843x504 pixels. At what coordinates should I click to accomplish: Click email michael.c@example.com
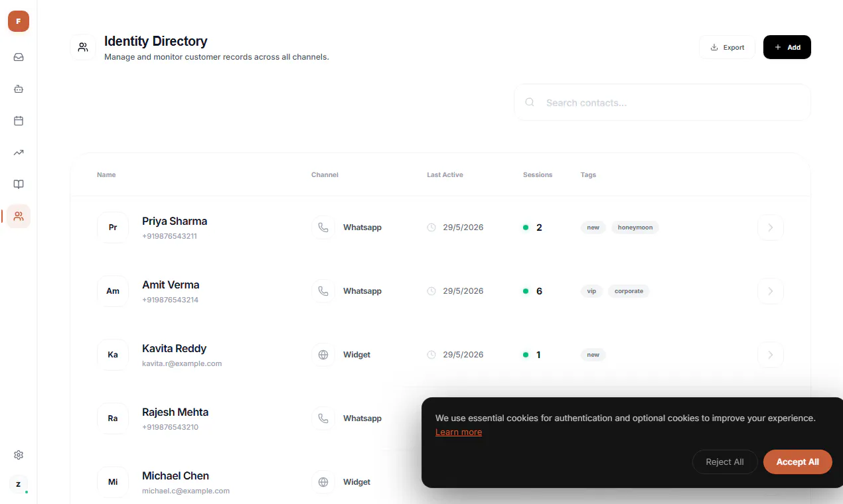click(x=186, y=491)
